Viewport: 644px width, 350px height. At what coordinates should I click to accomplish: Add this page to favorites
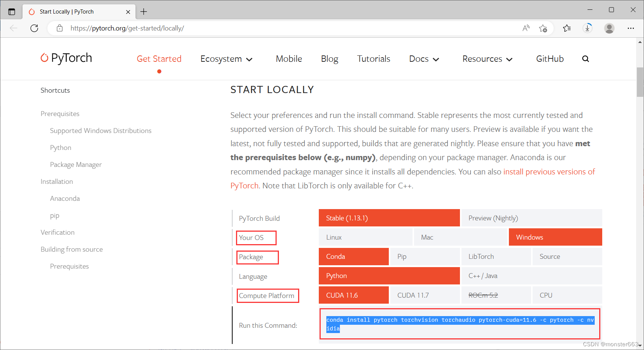click(x=543, y=28)
